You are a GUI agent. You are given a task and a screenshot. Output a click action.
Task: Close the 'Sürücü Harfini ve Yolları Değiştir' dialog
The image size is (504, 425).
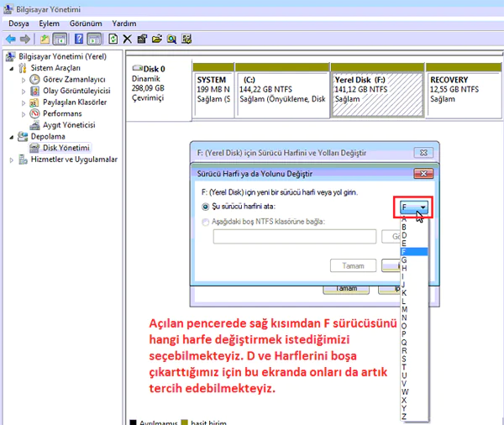pos(423,153)
